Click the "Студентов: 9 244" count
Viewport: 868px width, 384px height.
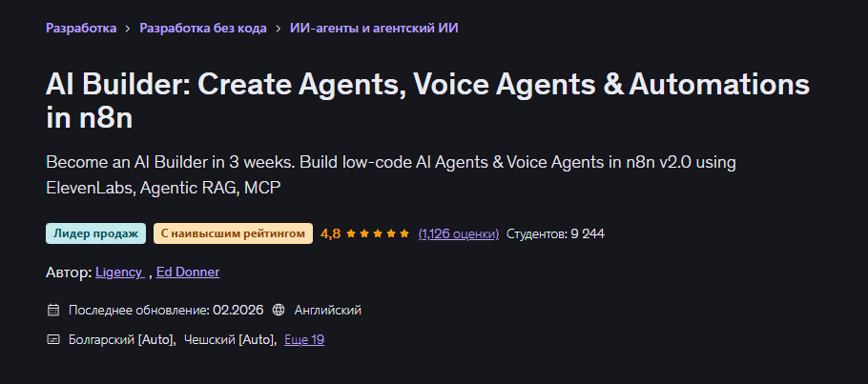[x=555, y=233]
